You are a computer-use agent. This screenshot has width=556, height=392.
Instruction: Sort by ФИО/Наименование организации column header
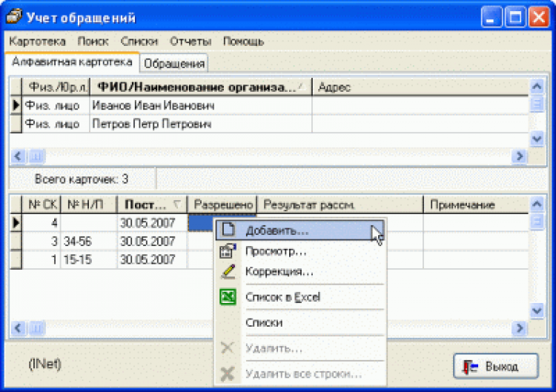[x=198, y=87]
